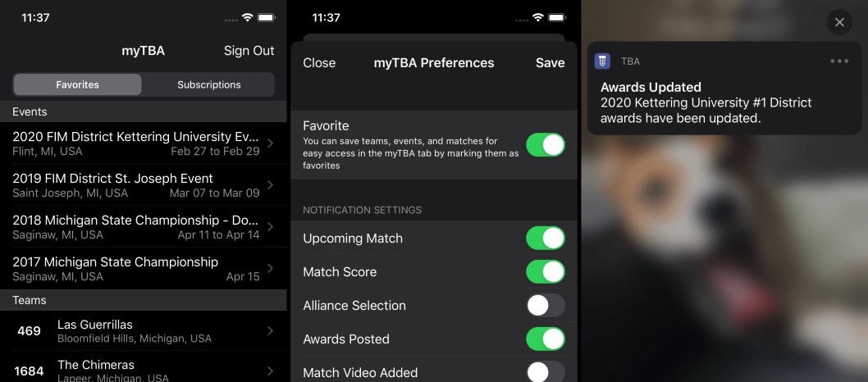Viewport: 868px width, 382px height.
Task: Tap the battery icon in left status bar
Action: (267, 18)
